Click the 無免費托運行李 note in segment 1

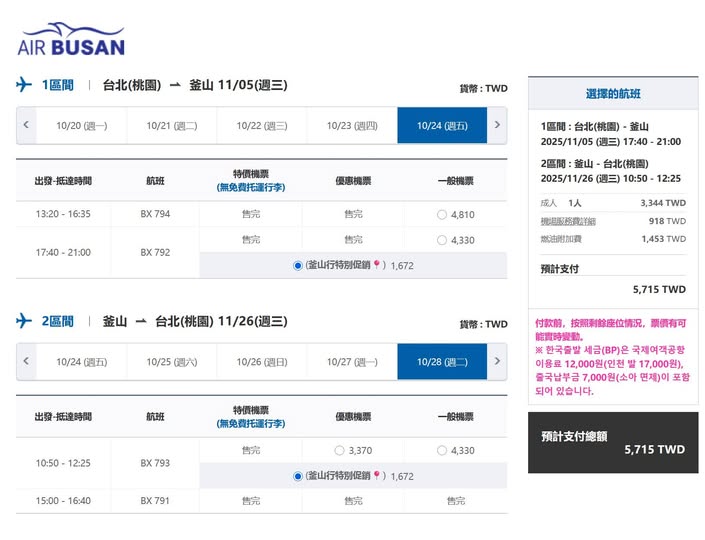(250, 188)
